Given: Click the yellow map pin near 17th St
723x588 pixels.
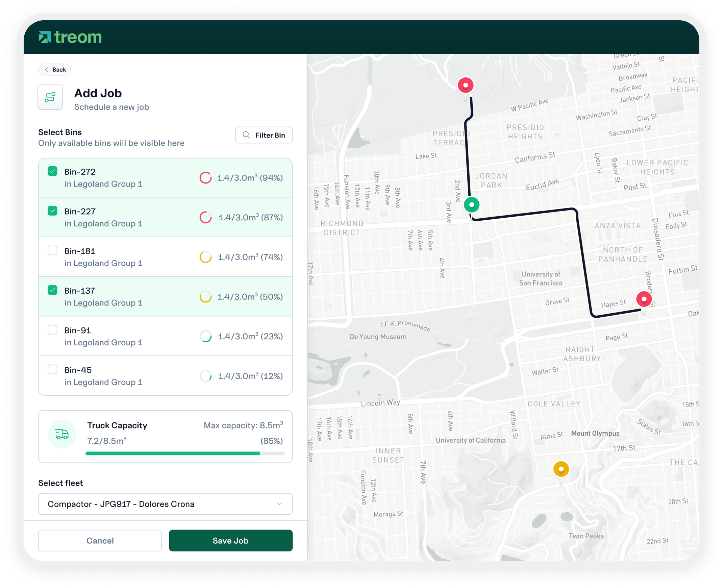Looking at the screenshot, I should coord(561,469).
